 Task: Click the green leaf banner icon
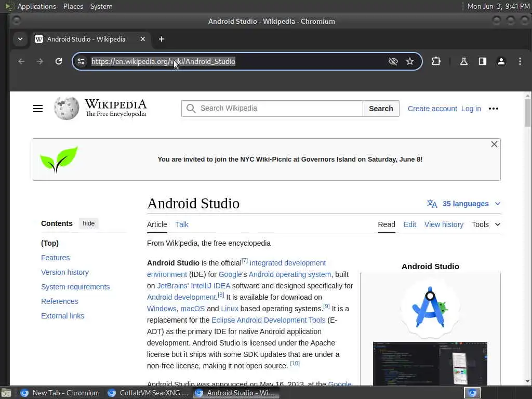[59, 159]
